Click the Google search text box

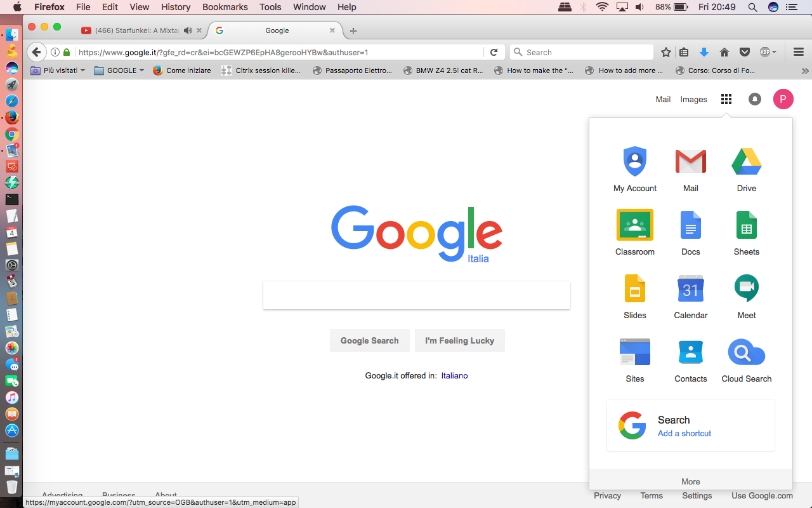[417, 295]
